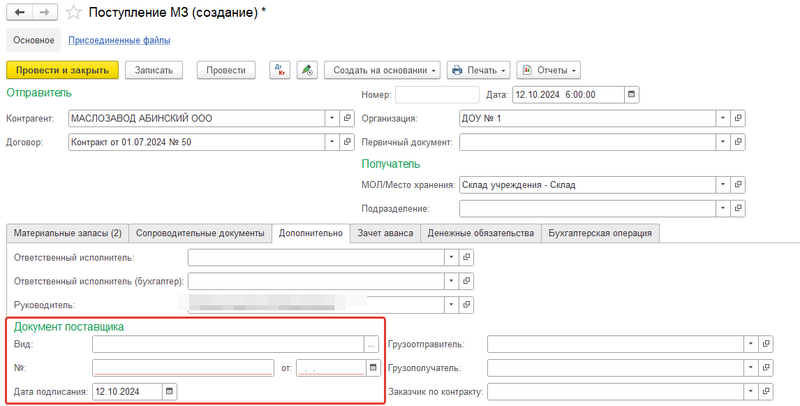Expand Грузоотправитель dropdown list
This screenshot has height=406, width=800.
[751, 344]
